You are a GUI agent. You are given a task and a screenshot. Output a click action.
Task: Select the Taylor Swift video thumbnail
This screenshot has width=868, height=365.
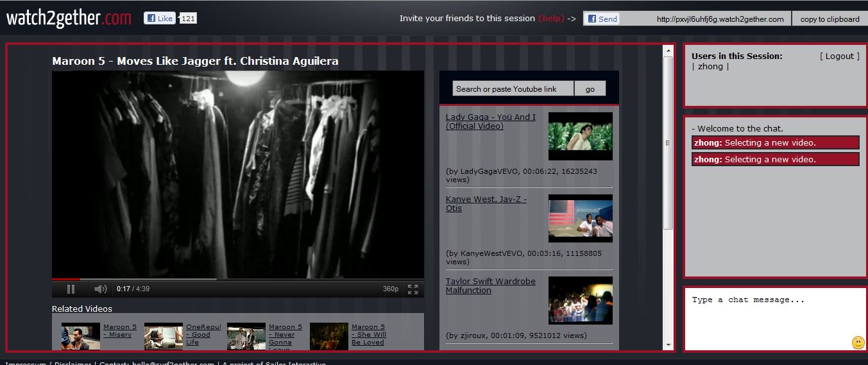point(581,300)
